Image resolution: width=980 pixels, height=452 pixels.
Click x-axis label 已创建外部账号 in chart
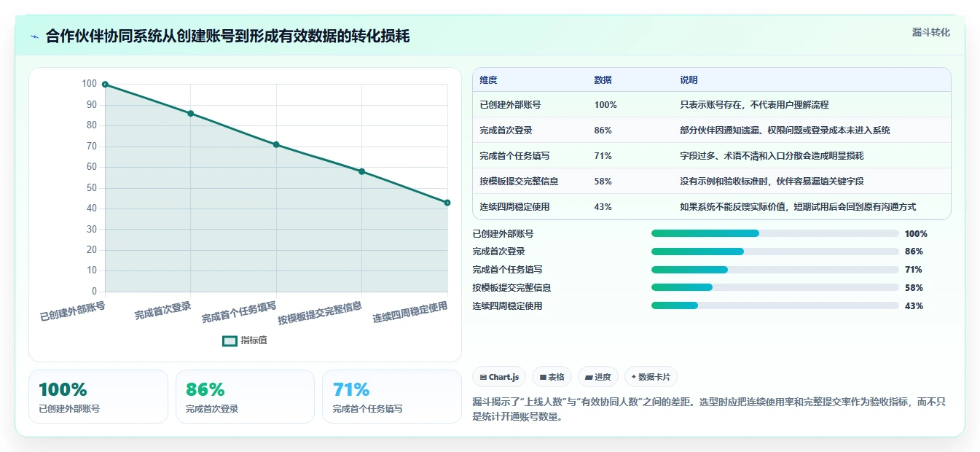(72, 311)
